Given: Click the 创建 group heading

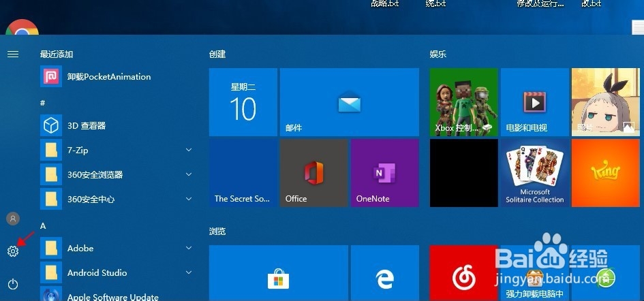Looking at the screenshot, I should [x=217, y=54].
